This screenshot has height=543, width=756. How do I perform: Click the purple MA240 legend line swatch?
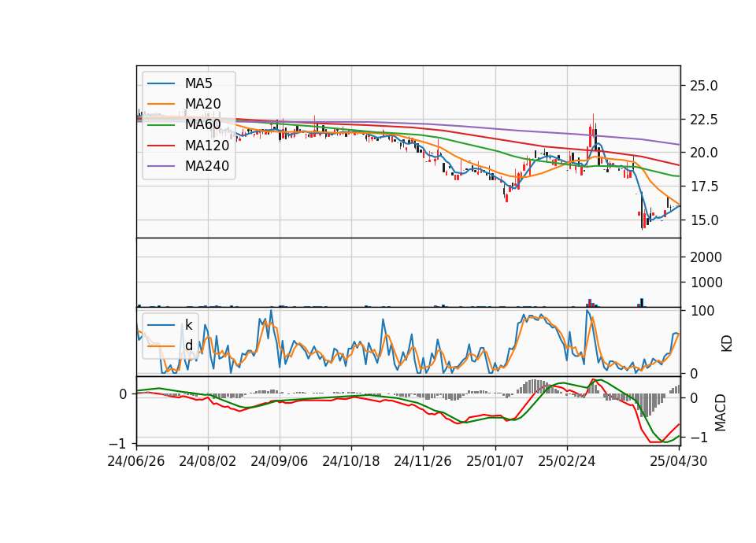[161, 166]
